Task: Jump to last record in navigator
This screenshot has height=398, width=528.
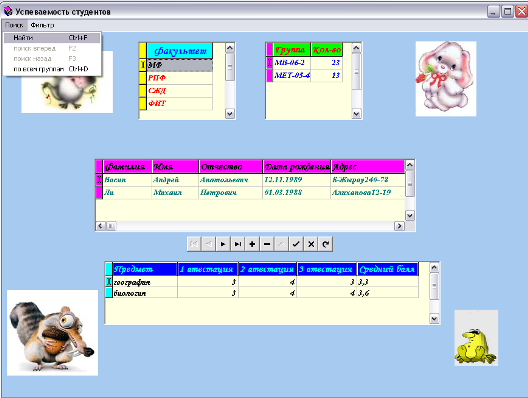Action: point(238,244)
